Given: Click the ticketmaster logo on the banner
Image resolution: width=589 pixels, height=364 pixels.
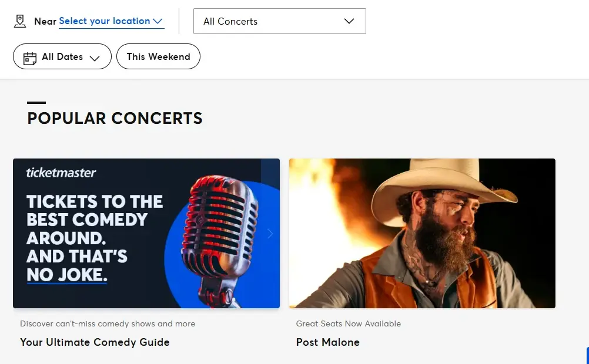Looking at the screenshot, I should [61, 173].
